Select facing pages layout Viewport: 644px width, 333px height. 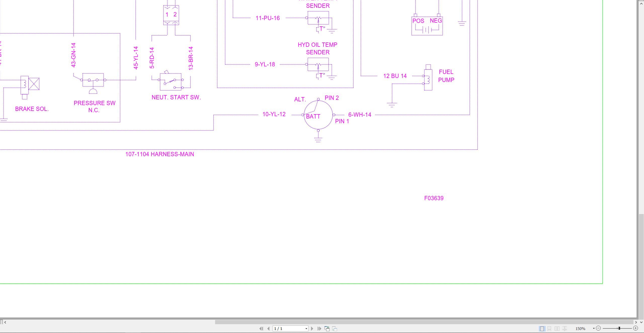(557, 328)
